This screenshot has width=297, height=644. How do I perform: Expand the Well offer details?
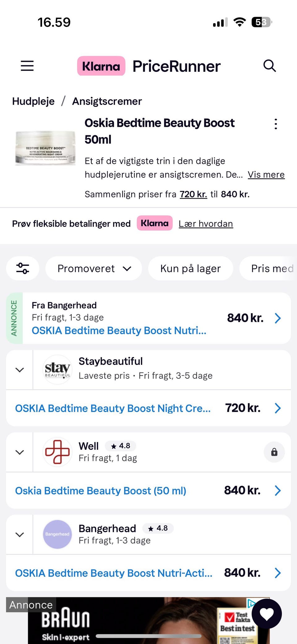(19, 452)
